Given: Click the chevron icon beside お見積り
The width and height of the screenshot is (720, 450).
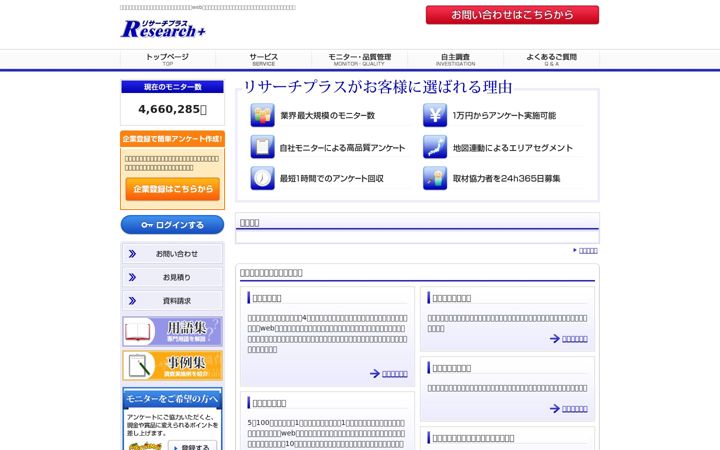Looking at the screenshot, I should 132,277.
